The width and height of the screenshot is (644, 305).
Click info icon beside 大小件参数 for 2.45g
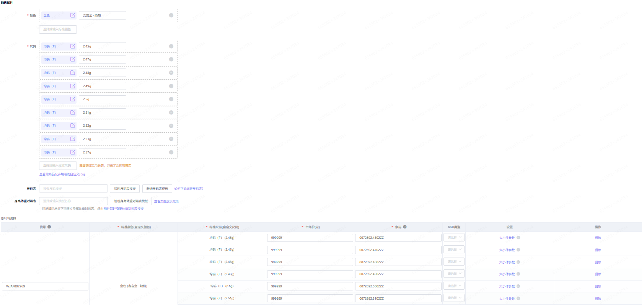(518, 238)
